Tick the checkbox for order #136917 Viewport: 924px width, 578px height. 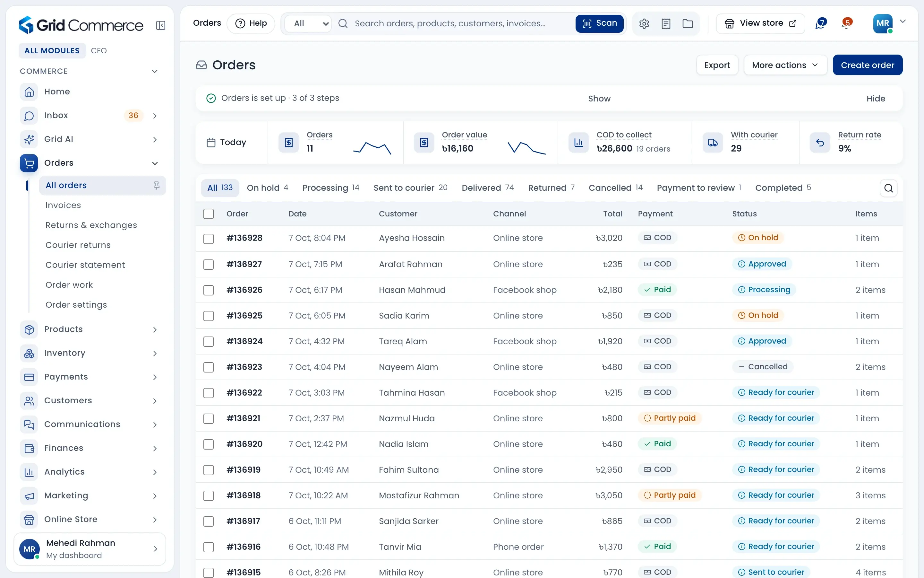209,521
